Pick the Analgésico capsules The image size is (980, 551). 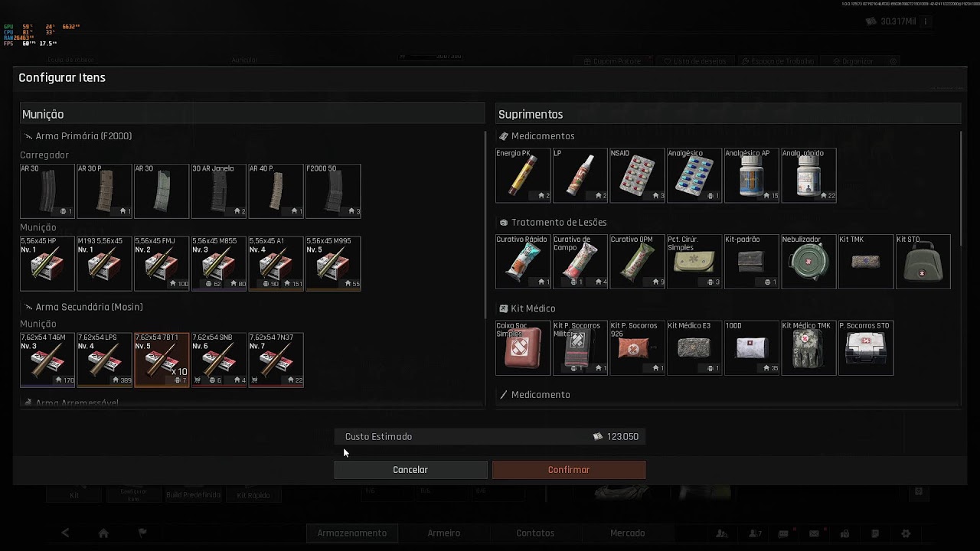[694, 175]
